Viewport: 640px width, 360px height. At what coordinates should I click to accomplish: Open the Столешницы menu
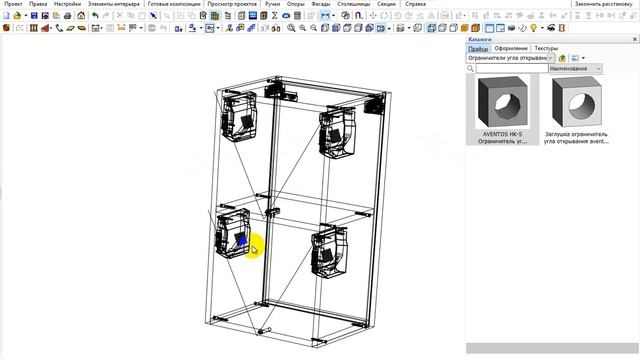click(353, 4)
